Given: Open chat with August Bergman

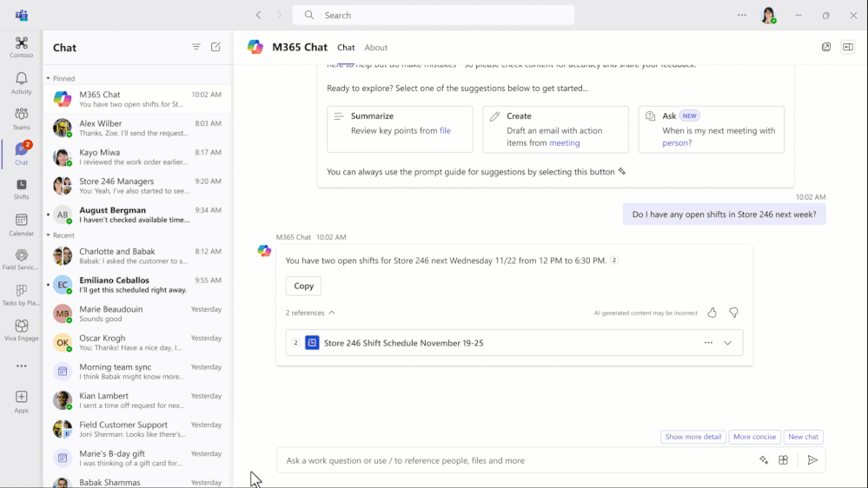Looking at the screenshot, I should [138, 214].
